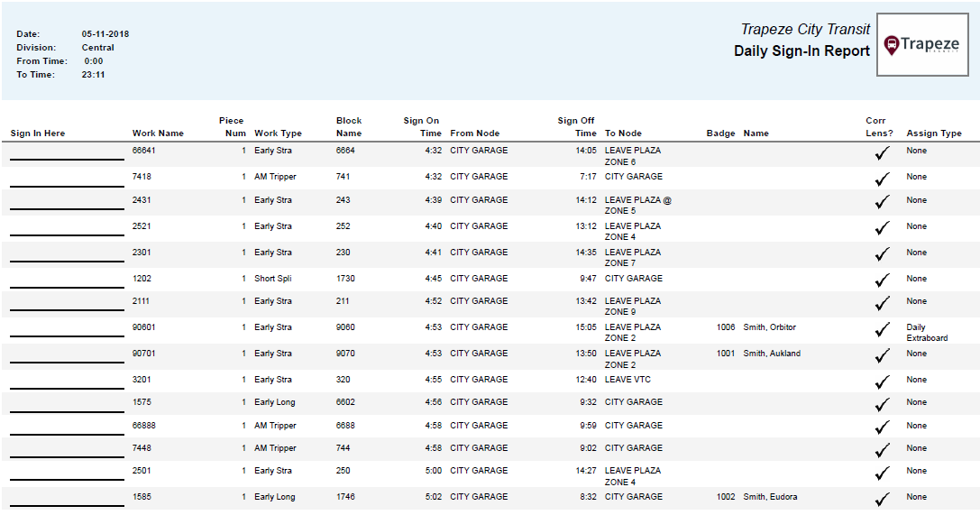980x515 pixels.
Task: Click the signature line for work 66641
Action: tap(67, 159)
